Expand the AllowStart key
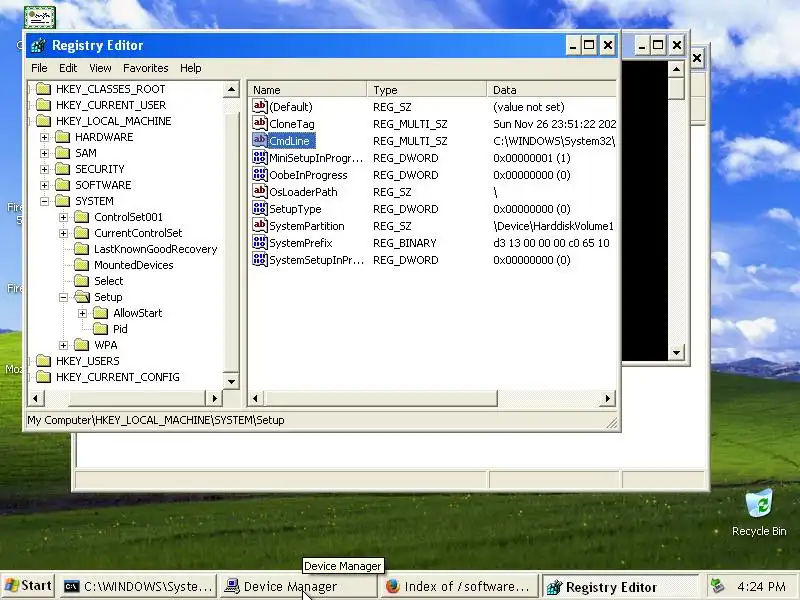The image size is (800, 600). (82, 313)
